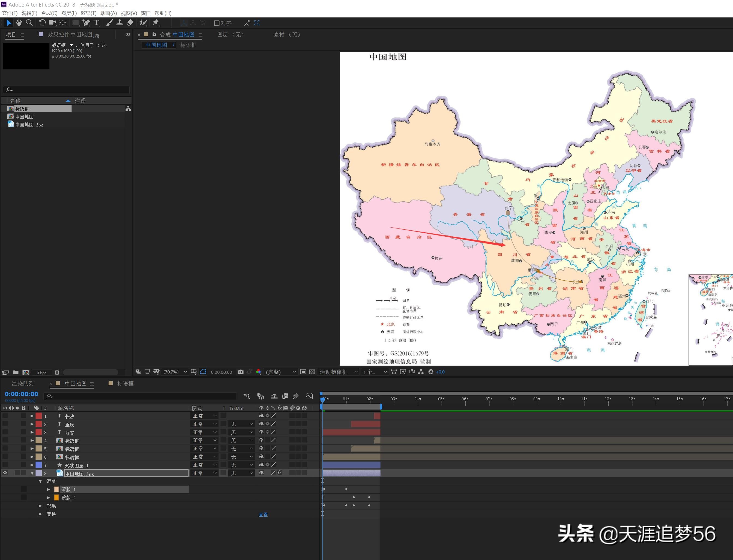Expand the 蒙版 1 mask properties

pos(49,489)
